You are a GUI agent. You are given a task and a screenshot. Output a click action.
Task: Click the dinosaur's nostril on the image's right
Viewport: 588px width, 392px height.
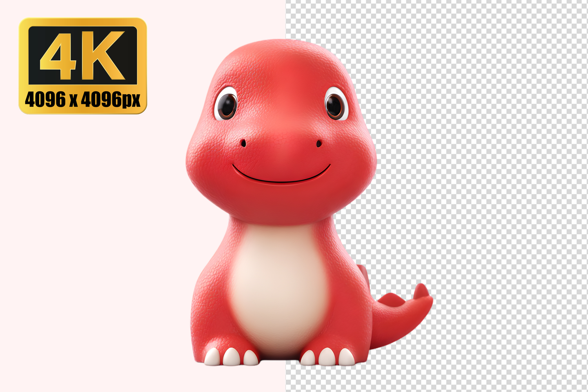click(319, 144)
